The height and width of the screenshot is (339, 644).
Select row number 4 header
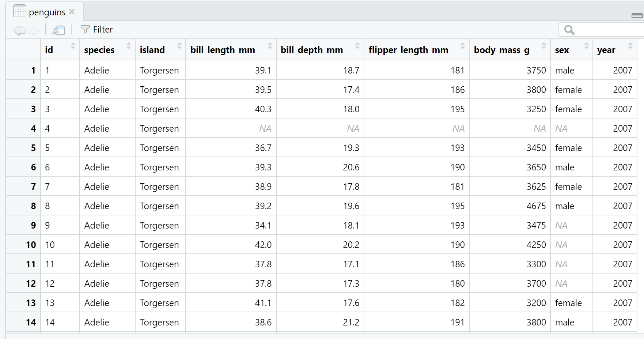pyautogui.click(x=33, y=128)
